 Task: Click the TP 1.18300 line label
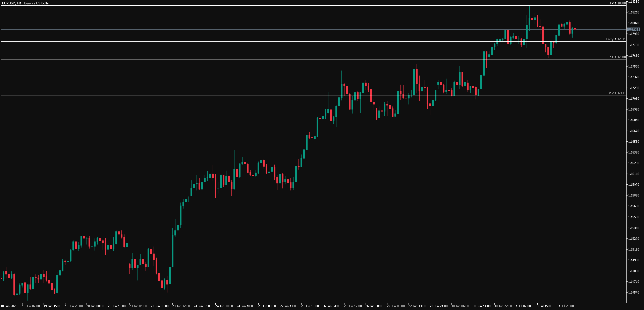coord(618,3)
